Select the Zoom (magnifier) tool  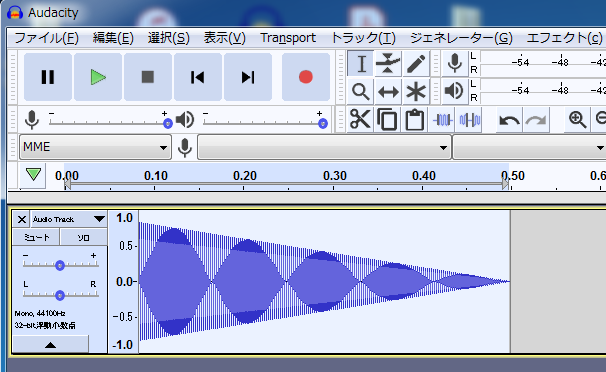[x=361, y=92]
